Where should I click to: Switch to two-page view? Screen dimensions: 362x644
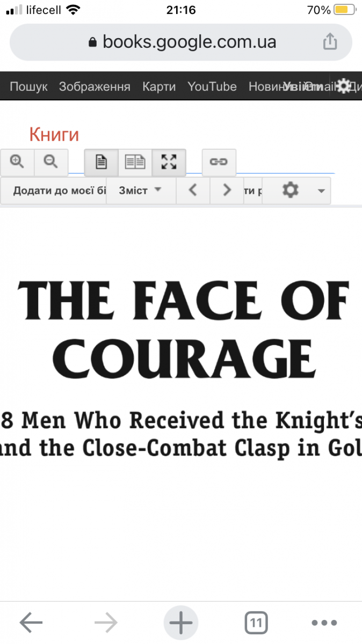click(135, 162)
